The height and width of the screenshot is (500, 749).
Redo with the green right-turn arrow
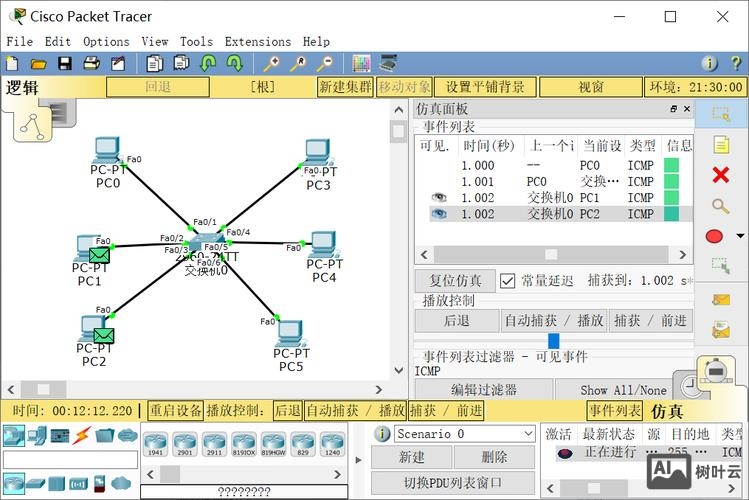click(x=235, y=63)
